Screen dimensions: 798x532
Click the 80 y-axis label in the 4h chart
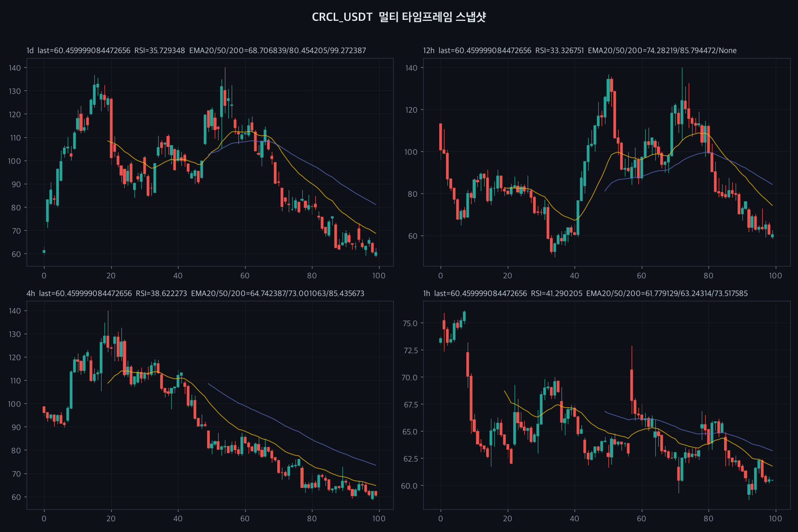(x=16, y=450)
